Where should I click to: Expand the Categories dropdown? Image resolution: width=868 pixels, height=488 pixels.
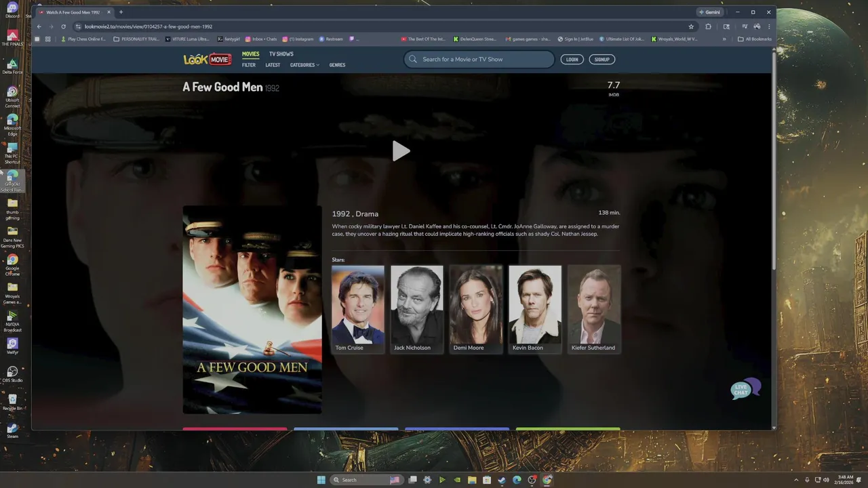pos(304,65)
